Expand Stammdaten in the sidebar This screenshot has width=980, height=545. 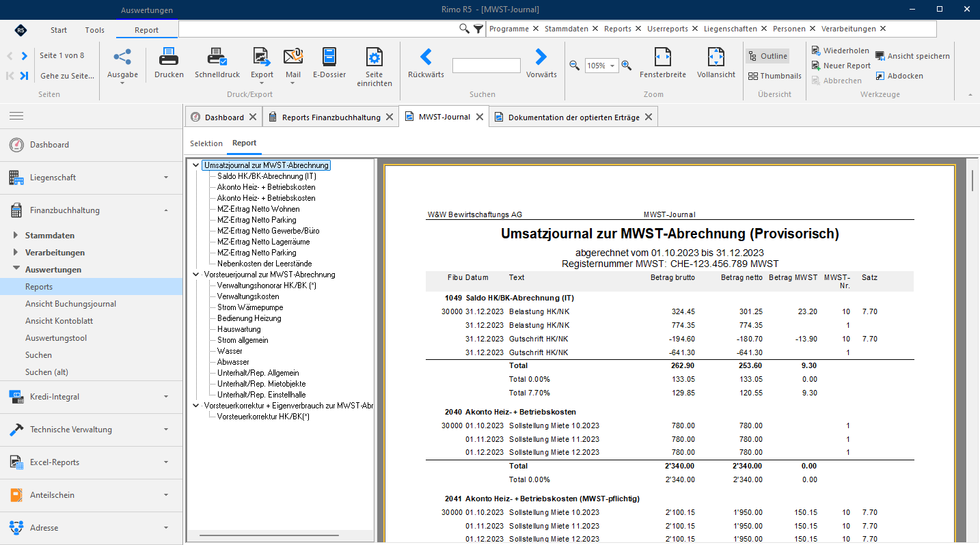16,236
